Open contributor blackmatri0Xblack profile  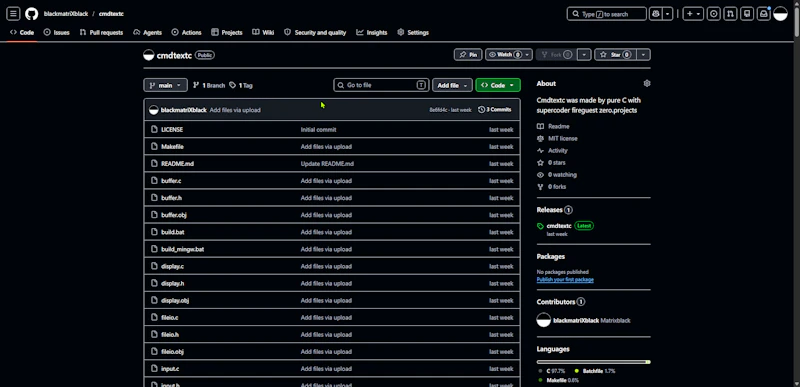pos(576,321)
